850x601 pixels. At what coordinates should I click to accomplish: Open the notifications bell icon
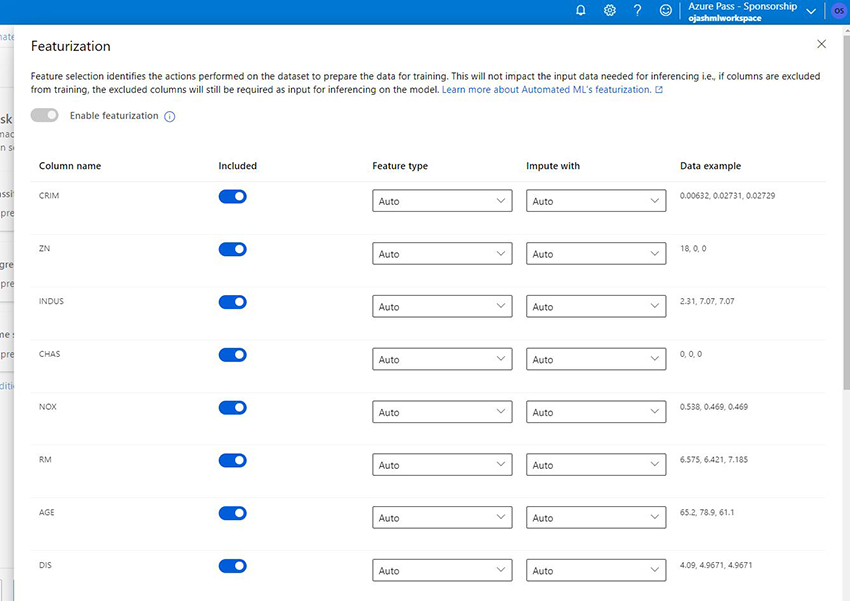click(581, 10)
